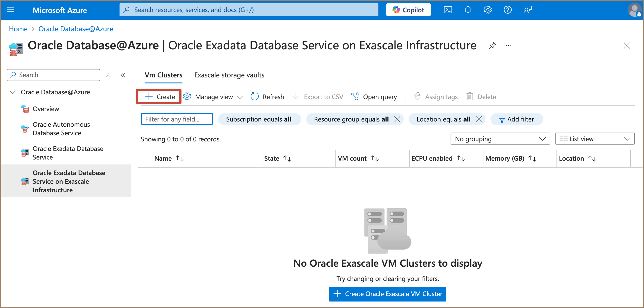Collapse the Oracle Database@Azure tree node

click(13, 92)
